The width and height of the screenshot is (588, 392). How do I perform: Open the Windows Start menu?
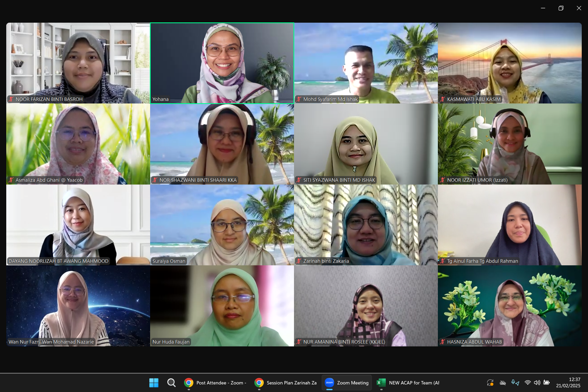[x=154, y=383]
